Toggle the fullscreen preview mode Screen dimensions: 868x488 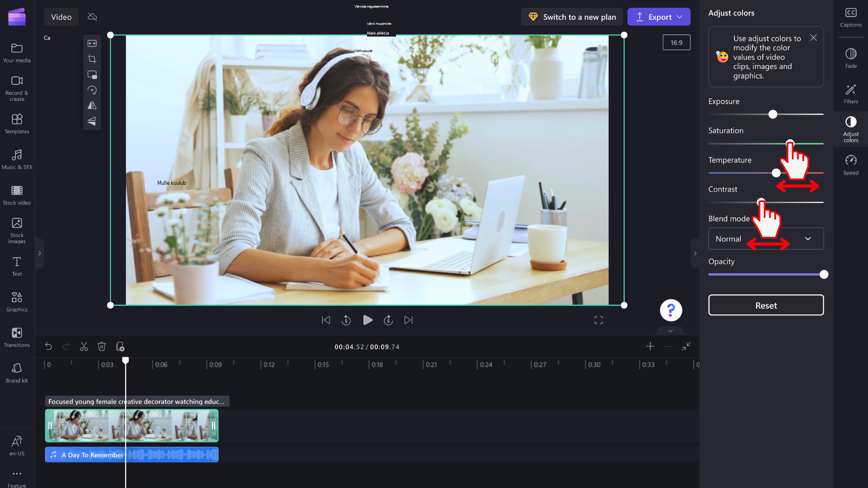click(x=599, y=320)
